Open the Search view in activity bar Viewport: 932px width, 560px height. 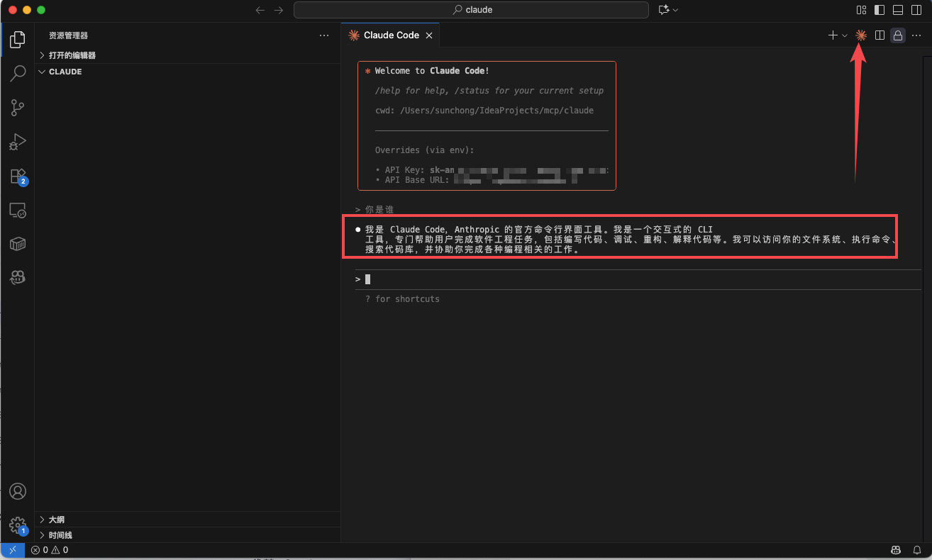point(18,74)
